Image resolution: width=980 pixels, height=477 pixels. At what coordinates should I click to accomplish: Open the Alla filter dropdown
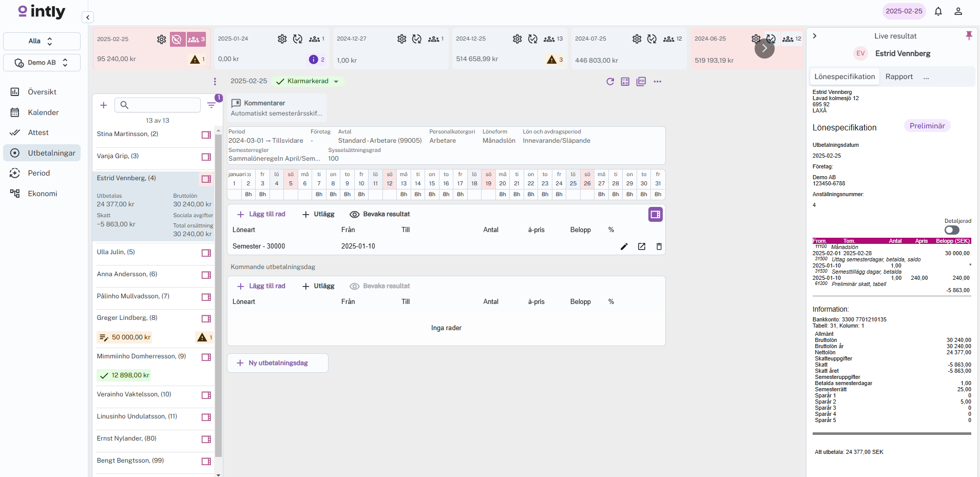click(x=42, y=41)
